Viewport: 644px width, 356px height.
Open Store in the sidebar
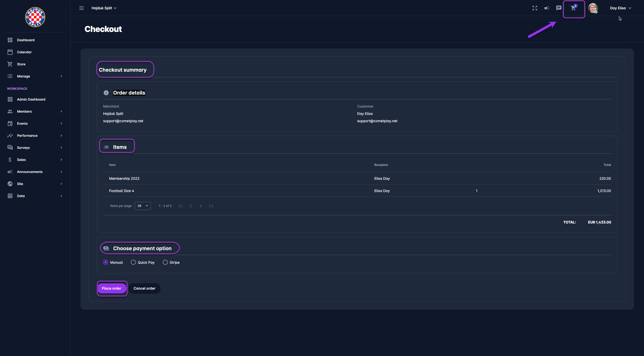(x=21, y=64)
